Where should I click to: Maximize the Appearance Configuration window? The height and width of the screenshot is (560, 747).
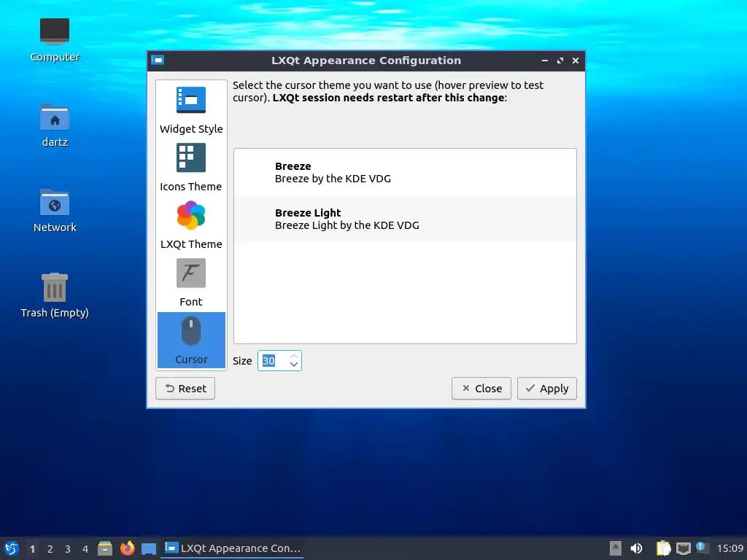click(560, 61)
